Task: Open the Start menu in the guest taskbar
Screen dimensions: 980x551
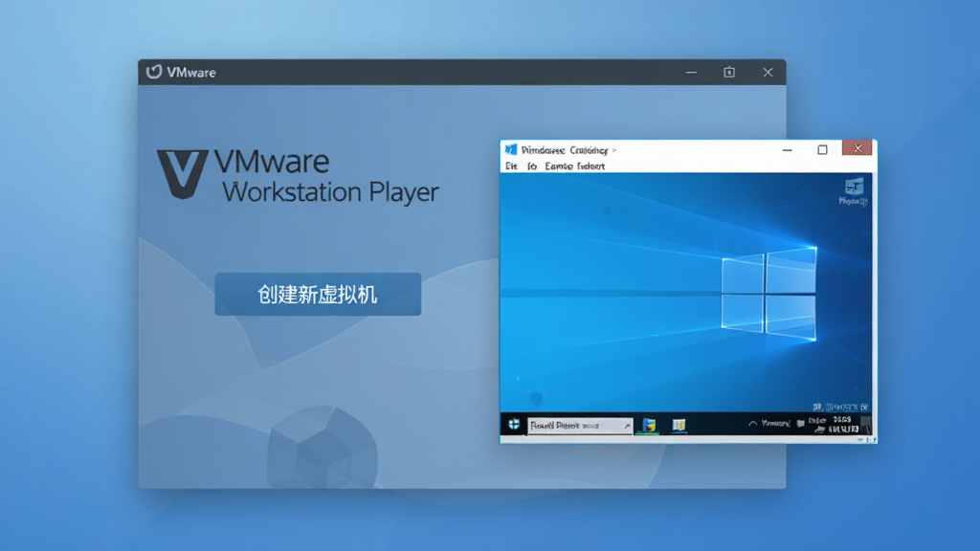Action: click(514, 425)
